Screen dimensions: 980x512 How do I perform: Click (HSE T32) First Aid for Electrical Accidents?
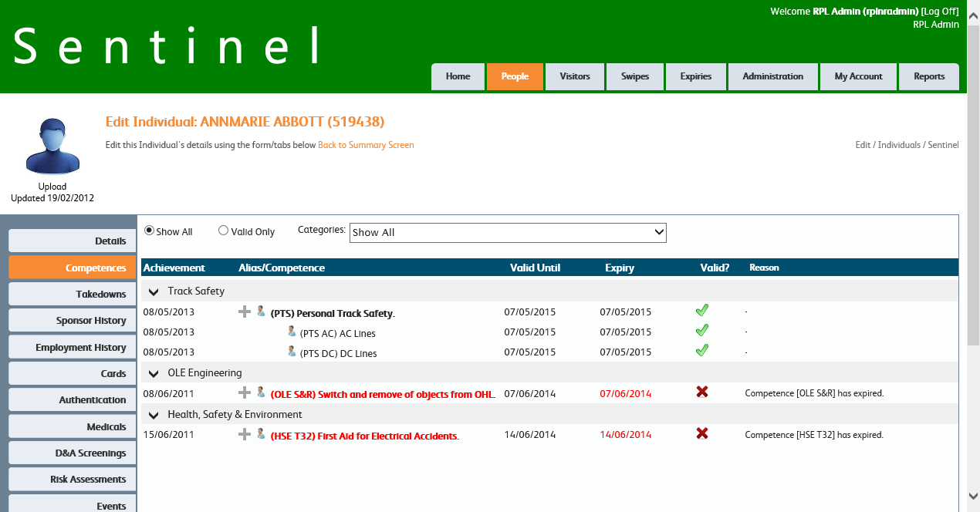coord(364,436)
